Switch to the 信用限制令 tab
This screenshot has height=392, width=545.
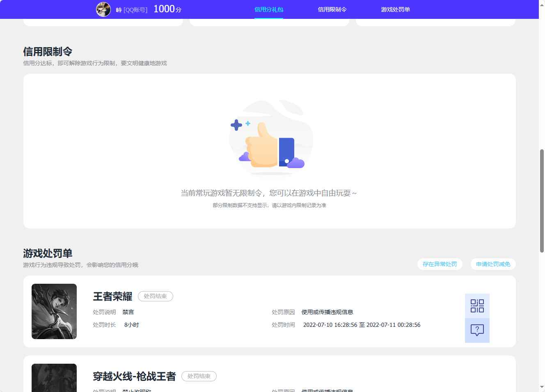(332, 9)
